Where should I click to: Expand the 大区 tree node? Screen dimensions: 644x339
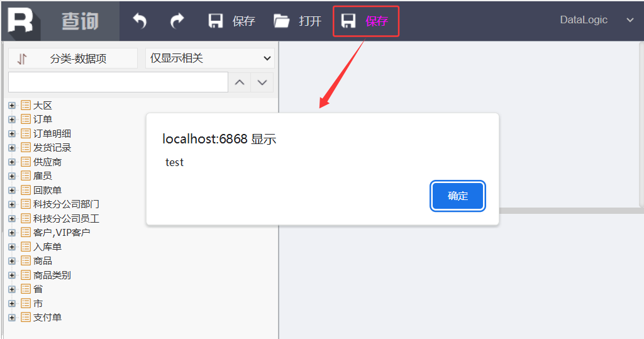tap(12, 106)
